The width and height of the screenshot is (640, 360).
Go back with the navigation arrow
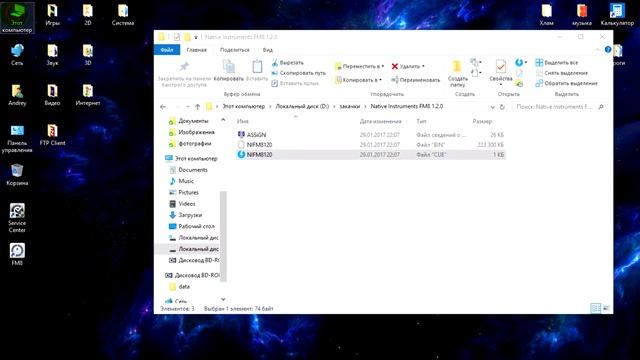(x=163, y=107)
